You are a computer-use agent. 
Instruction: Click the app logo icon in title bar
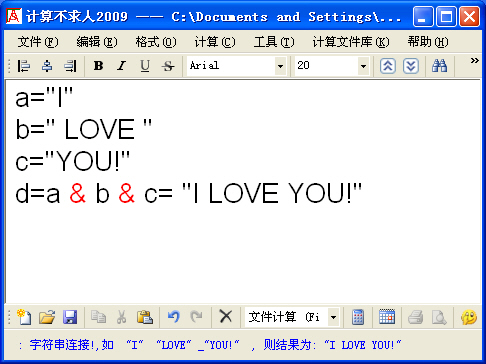[x=14, y=16]
